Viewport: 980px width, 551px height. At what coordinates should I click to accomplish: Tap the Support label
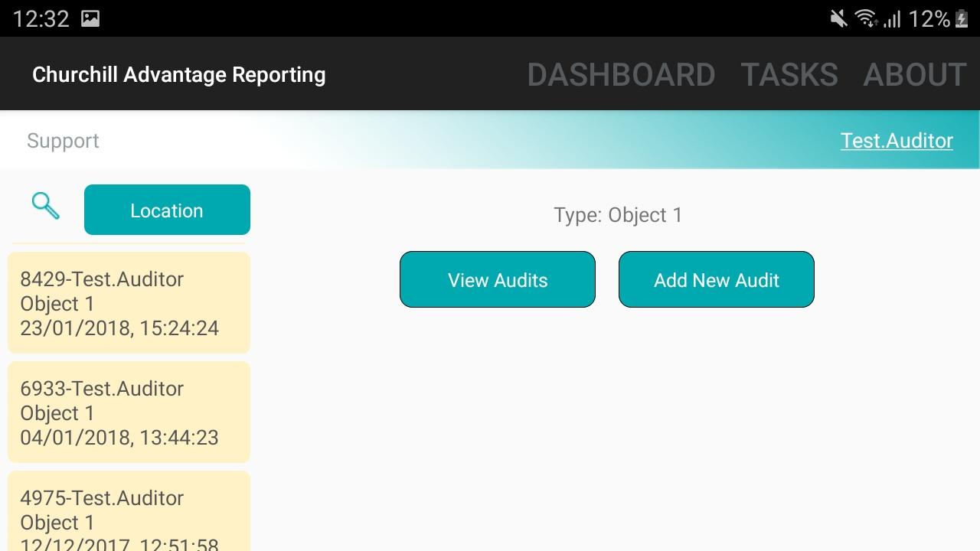coord(63,141)
